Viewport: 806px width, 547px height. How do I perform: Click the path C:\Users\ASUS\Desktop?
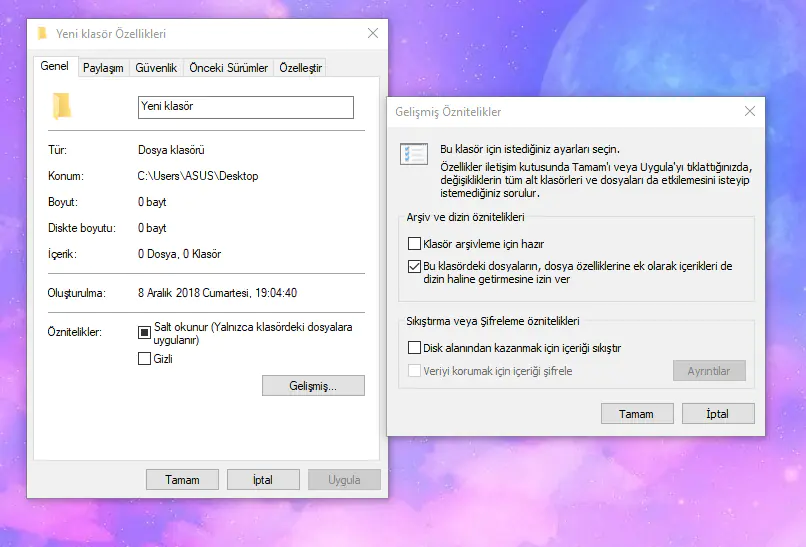click(x=198, y=176)
